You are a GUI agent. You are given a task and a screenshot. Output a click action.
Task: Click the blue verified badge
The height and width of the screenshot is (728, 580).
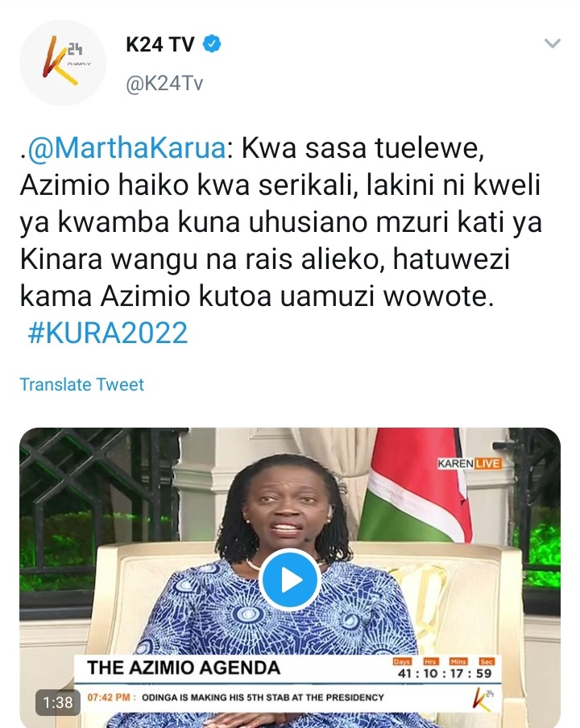[213, 44]
